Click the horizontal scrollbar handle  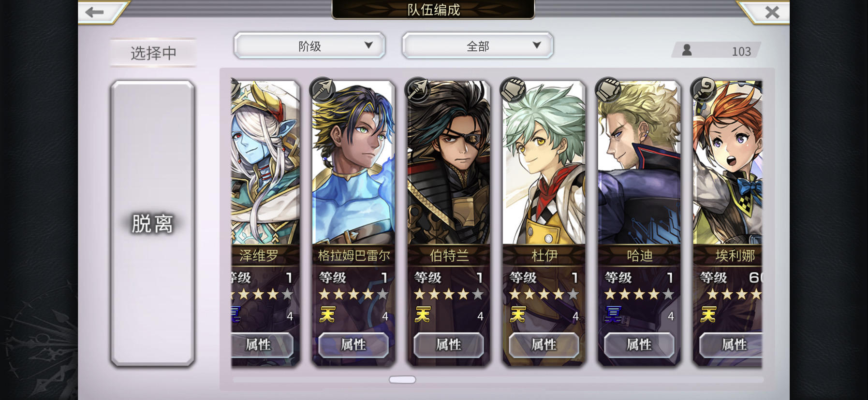(x=402, y=380)
